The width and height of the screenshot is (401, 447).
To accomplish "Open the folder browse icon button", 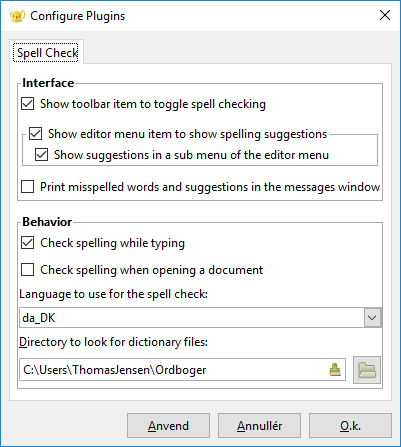I will pos(367,370).
